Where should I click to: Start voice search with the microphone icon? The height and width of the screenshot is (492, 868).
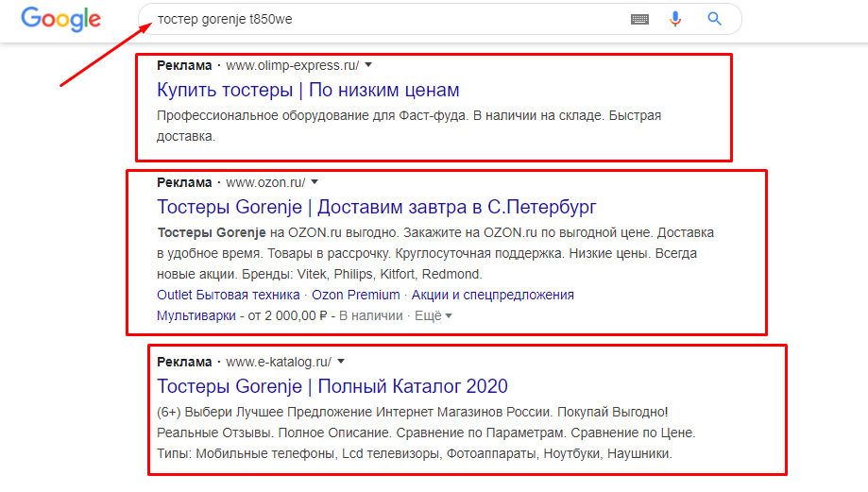click(674, 20)
